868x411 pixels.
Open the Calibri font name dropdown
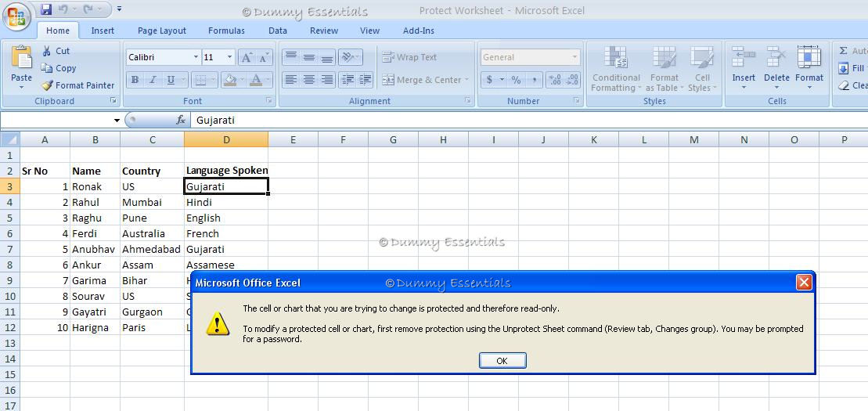pyautogui.click(x=196, y=57)
